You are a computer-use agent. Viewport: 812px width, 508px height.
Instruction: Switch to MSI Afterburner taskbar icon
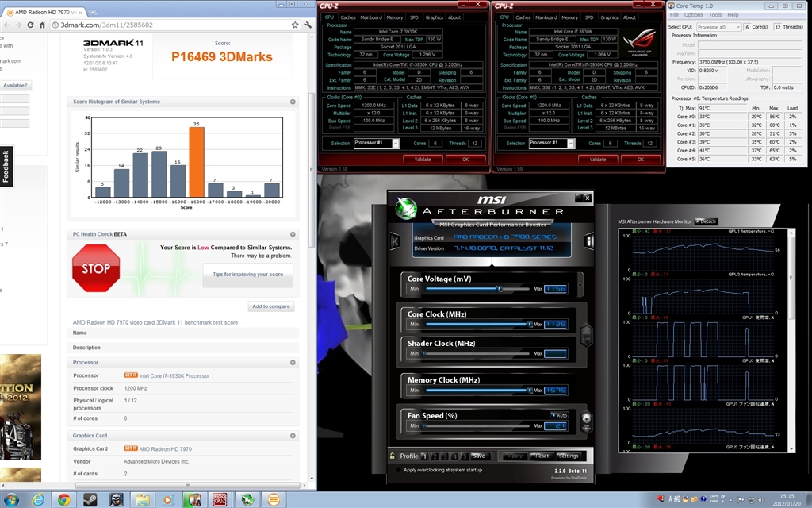click(x=247, y=500)
